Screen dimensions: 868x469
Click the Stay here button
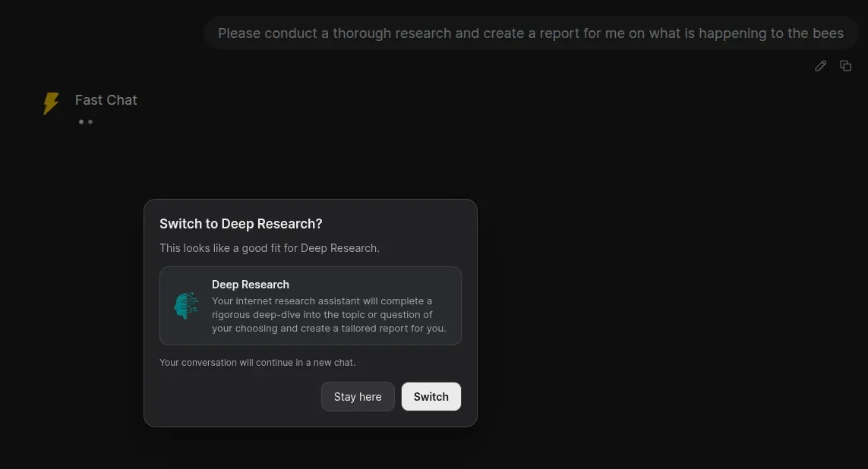click(358, 397)
